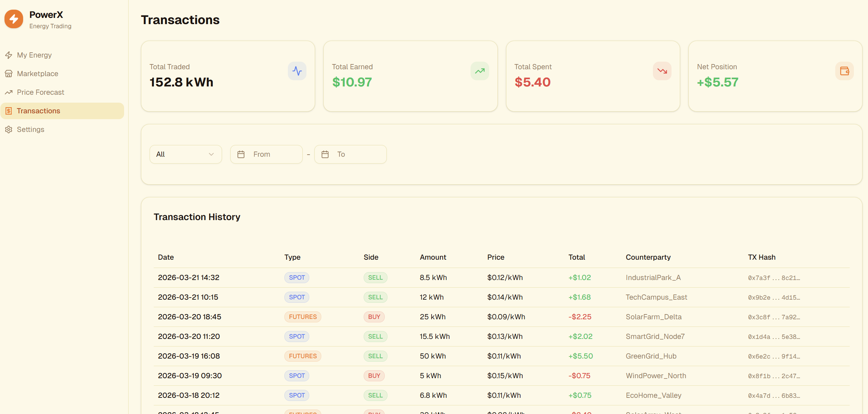Expand the filter dropdown chevron arrow
The image size is (868, 414).
click(211, 154)
